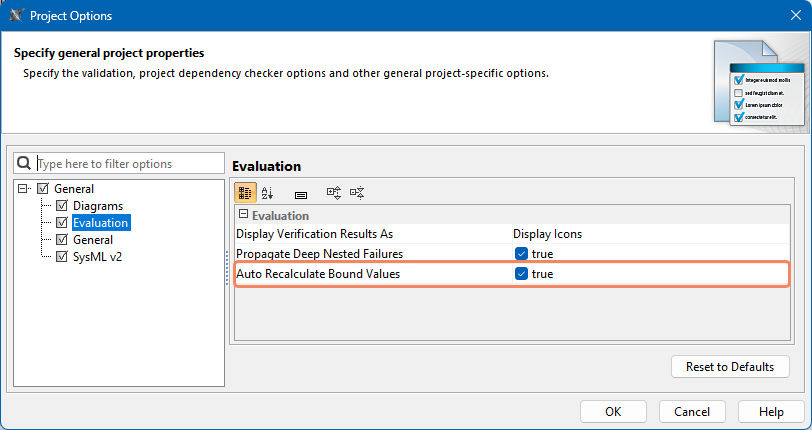Screen dimensions: 812x430
Task: Select SysML v2 in options tree
Action: (97, 257)
